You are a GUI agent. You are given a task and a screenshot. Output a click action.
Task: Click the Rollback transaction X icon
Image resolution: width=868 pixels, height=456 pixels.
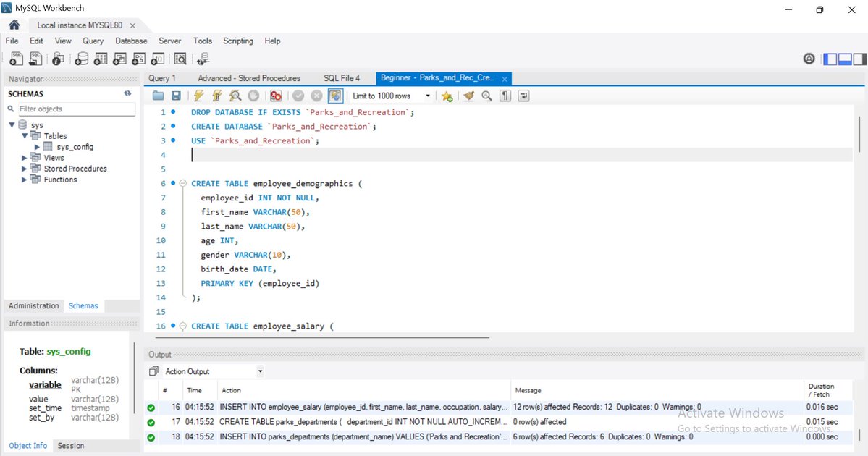[316, 96]
